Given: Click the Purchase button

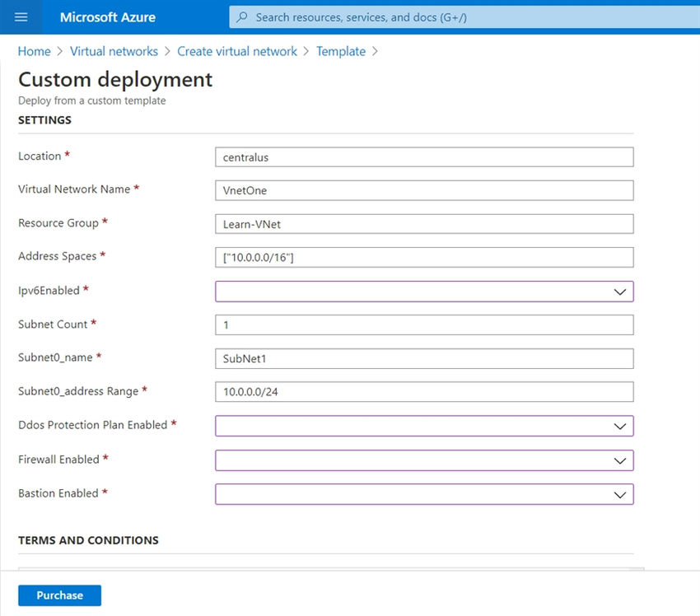Looking at the screenshot, I should (58, 595).
